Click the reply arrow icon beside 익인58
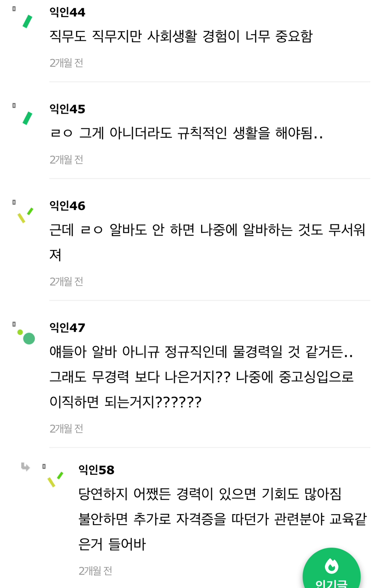Viewport: 380px width, 588px height. (x=25, y=467)
